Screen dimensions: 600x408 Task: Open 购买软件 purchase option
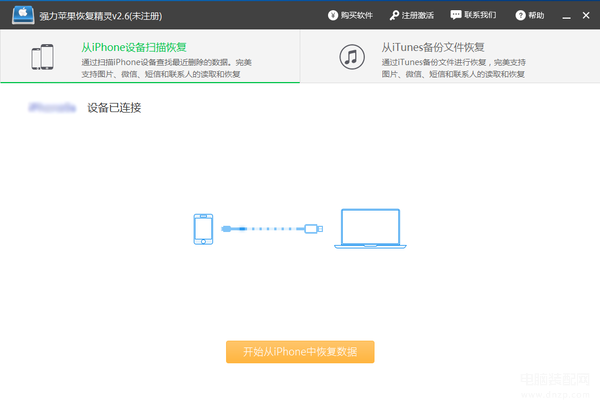coord(350,15)
